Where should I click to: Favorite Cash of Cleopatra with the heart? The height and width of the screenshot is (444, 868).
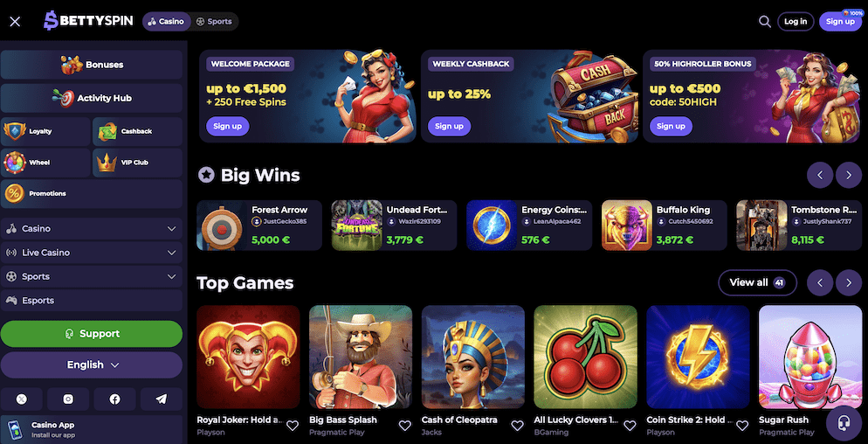517,425
